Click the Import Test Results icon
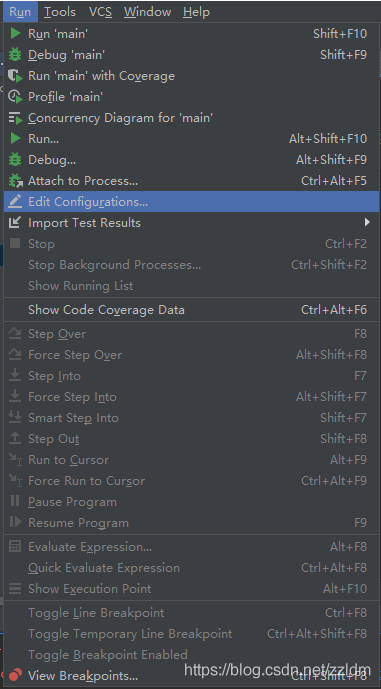The height and width of the screenshot is (689, 381). point(15,222)
